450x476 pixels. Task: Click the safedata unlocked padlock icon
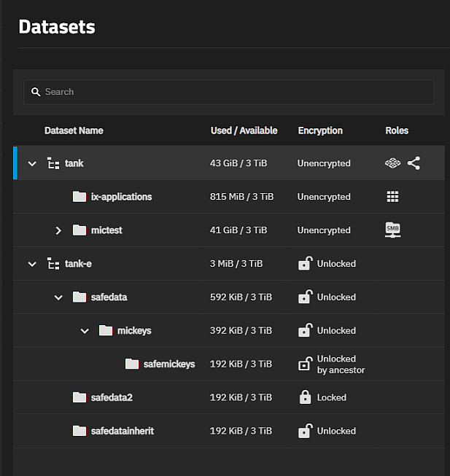point(305,296)
